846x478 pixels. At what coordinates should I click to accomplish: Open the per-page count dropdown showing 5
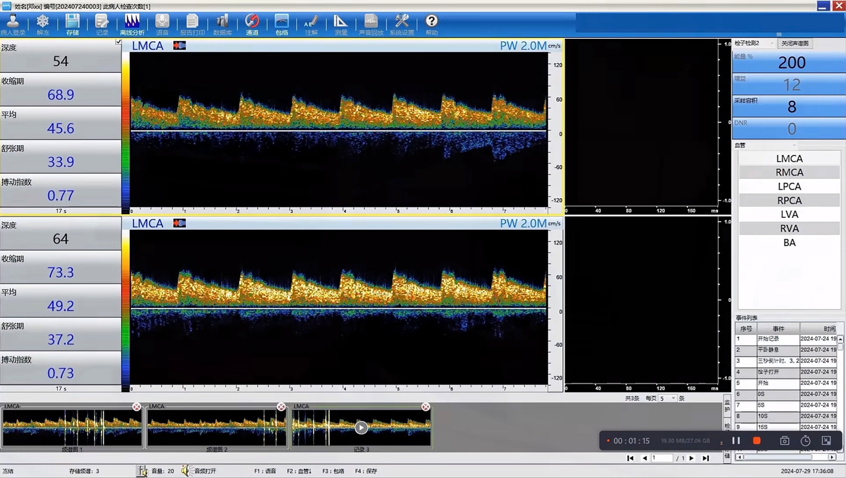pos(668,398)
